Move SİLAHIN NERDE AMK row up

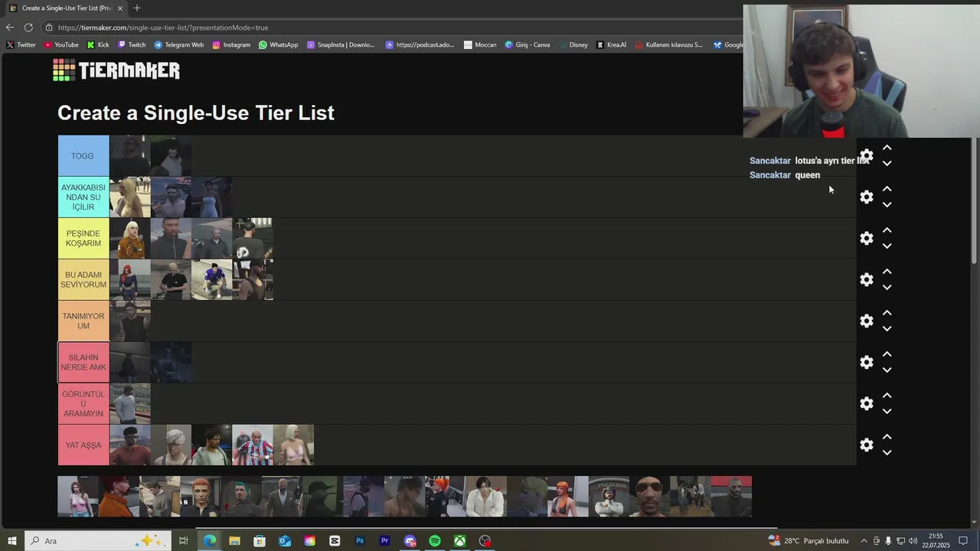[887, 354]
